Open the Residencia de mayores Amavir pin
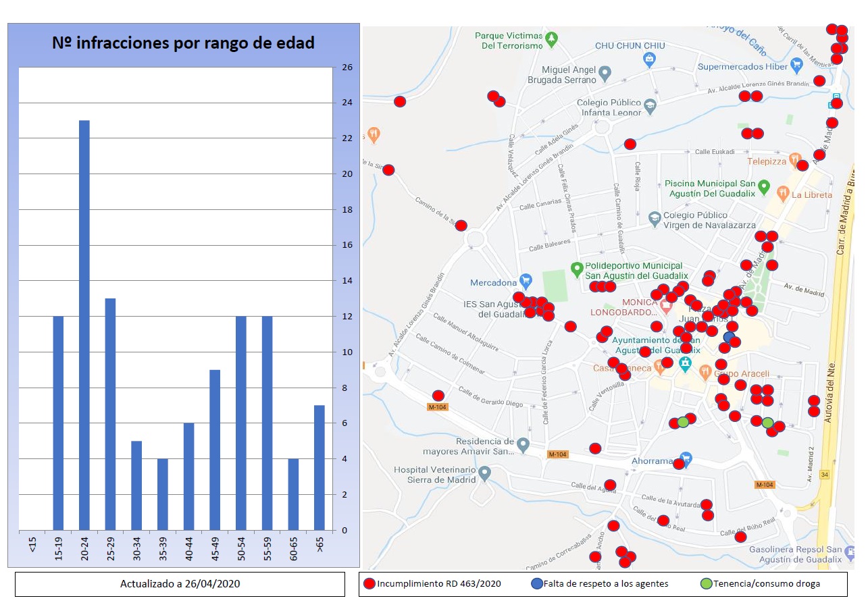Viewport: 868px width, 611px height. pos(523,445)
